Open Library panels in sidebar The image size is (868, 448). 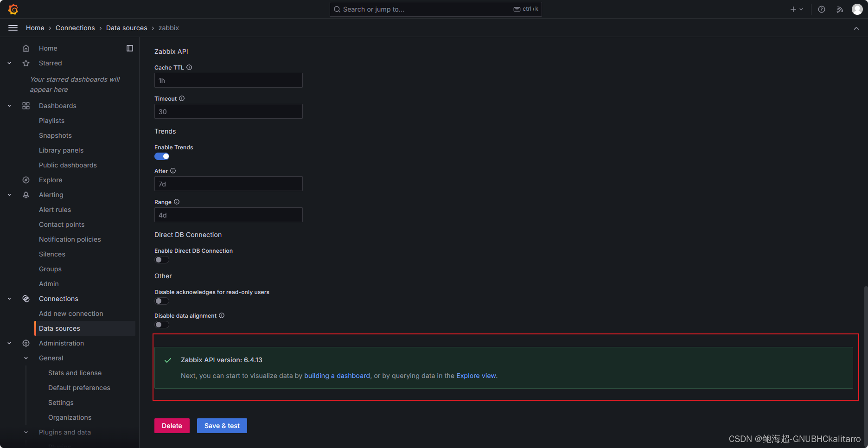point(61,150)
